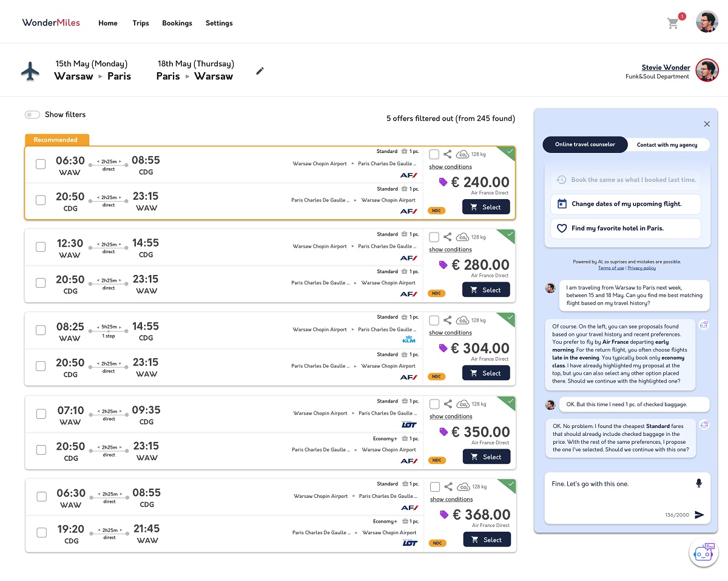
Task: Click the share icon on €240.00 offer
Action: click(447, 154)
